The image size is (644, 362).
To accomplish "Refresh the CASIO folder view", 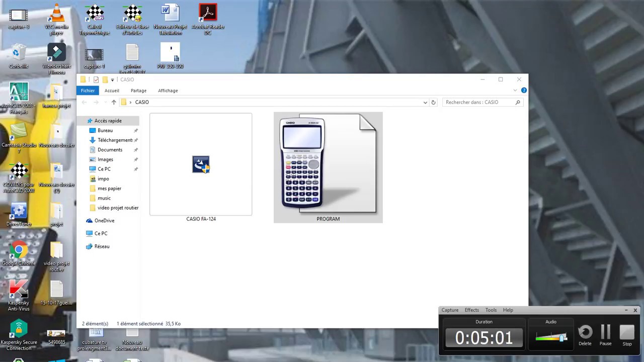I will click(433, 102).
